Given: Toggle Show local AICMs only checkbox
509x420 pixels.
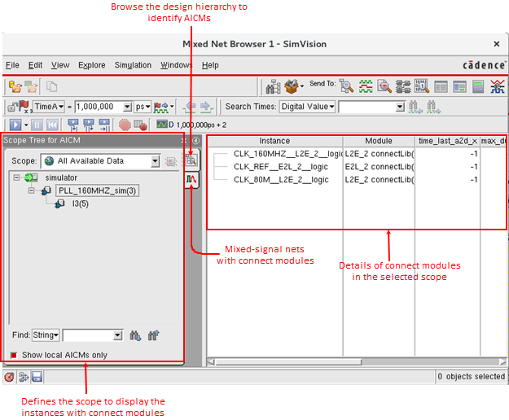Looking at the screenshot, I should coord(14,355).
